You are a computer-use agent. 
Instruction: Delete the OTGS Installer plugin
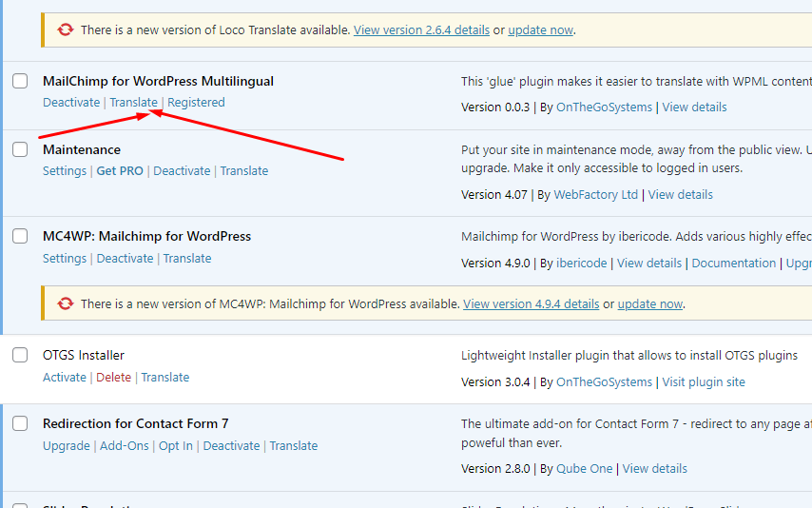point(113,378)
